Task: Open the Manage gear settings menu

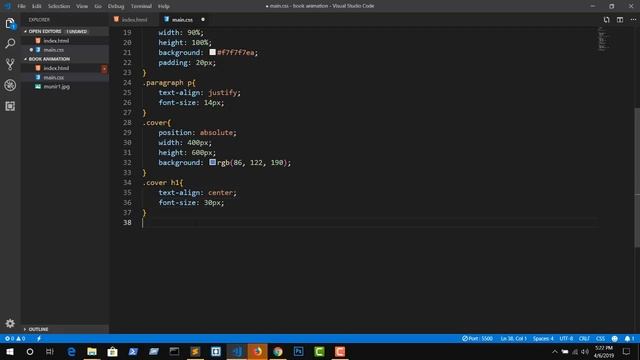Action: (10, 323)
